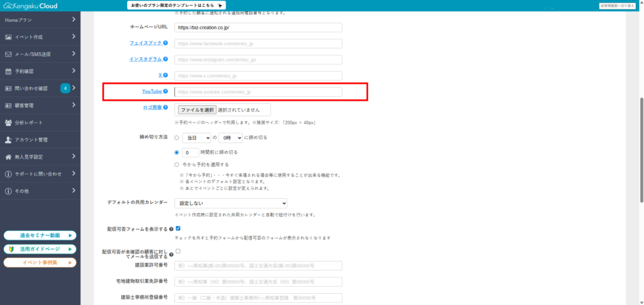Click the 新管理画面へ切り替え button

coord(618,6)
